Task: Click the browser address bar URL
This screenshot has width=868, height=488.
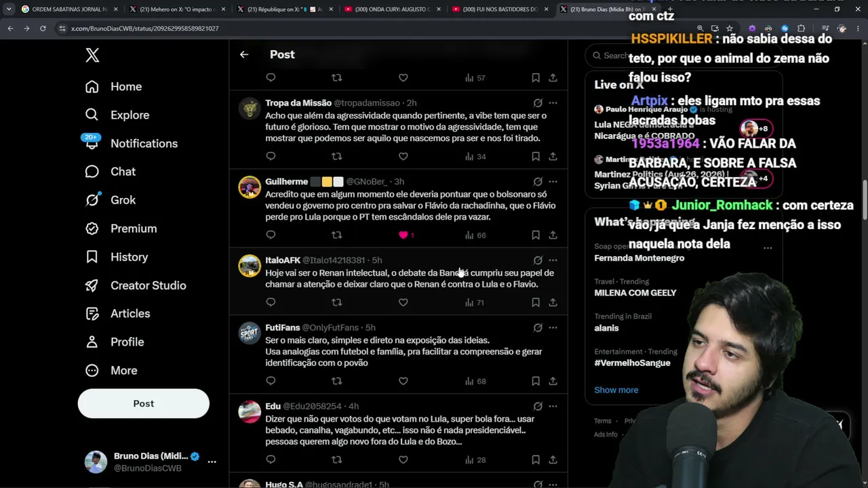Action: (144, 28)
